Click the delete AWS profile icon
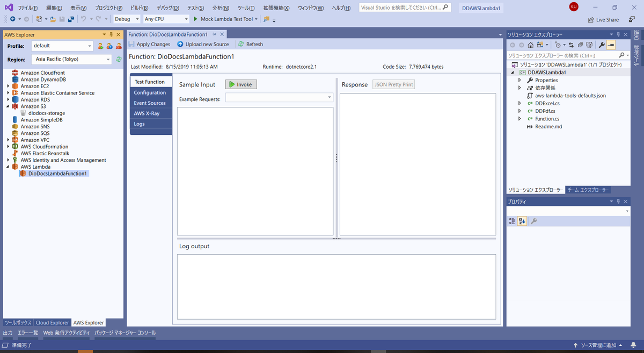644x353 pixels. click(x=119, y=46)
